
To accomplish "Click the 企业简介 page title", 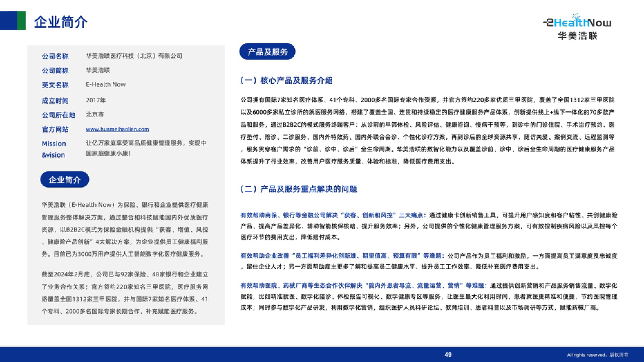I will (61, 22).
